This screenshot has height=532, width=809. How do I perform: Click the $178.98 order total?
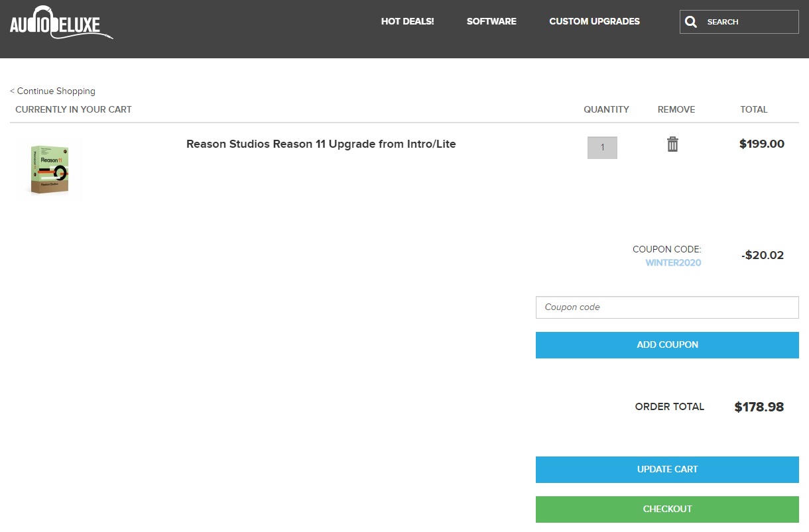(759, 407)
